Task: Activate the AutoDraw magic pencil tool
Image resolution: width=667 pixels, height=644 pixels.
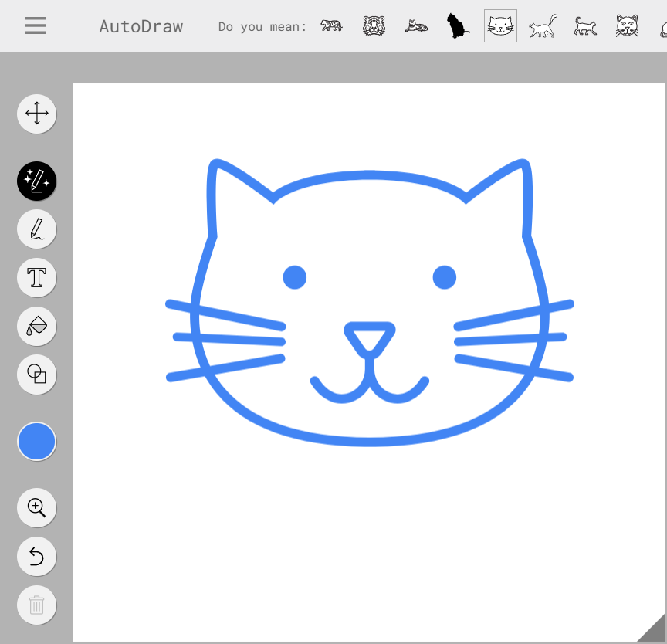Action: 36,181
